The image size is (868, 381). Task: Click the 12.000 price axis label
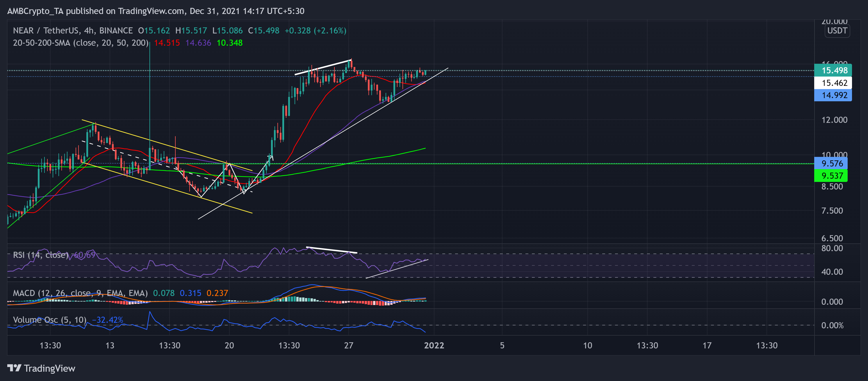coord(834,120)
